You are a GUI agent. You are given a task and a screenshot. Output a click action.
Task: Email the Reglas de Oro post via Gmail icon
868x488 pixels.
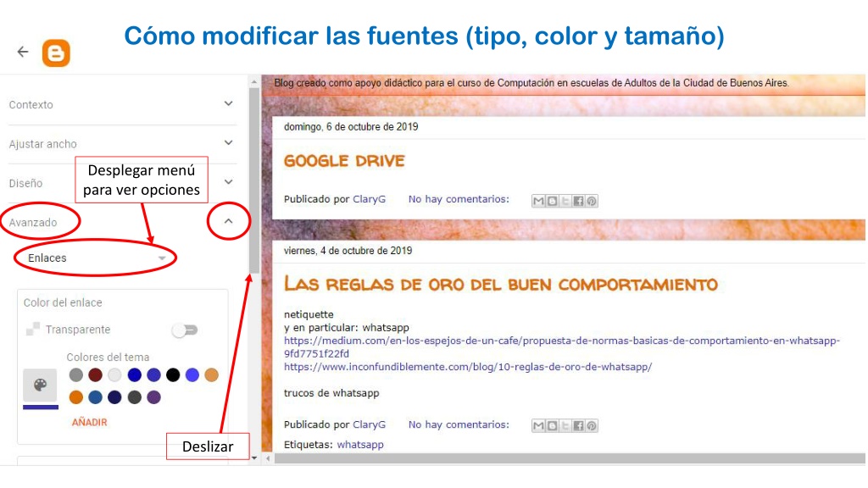(538, 425)
